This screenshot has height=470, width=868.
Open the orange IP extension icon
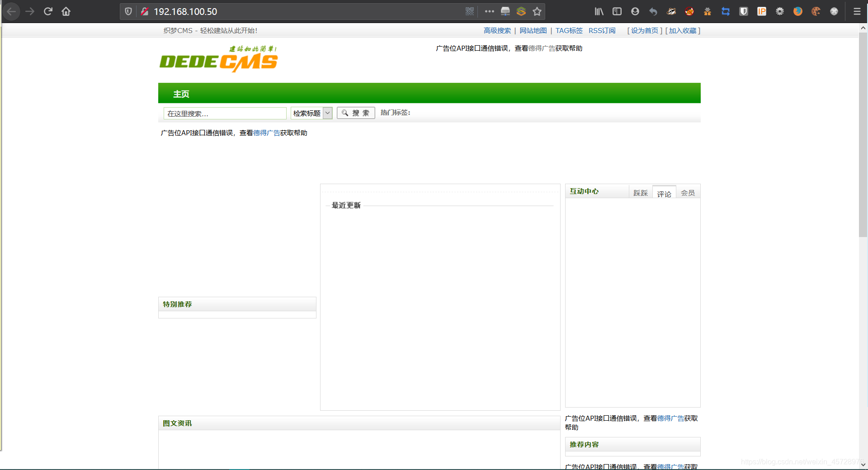(x=762, y=11)
